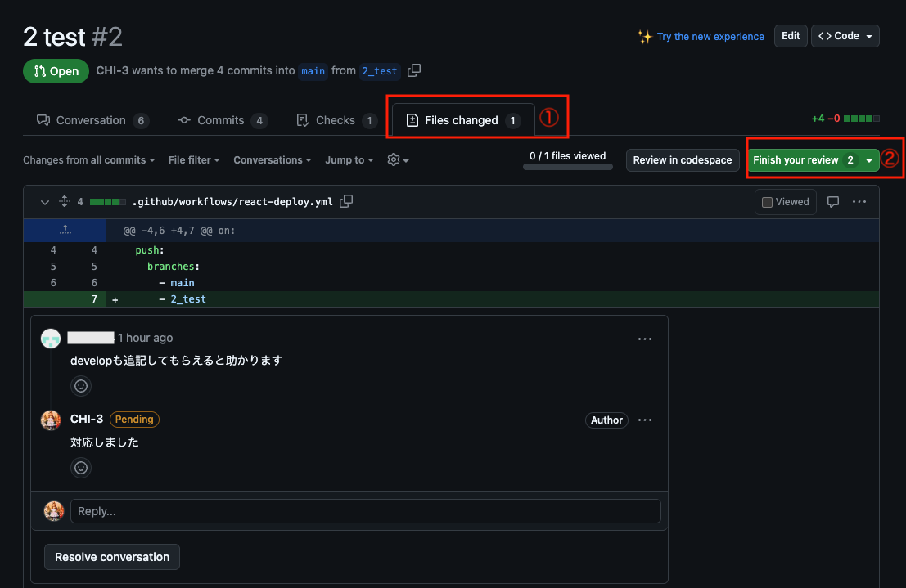The width and height of the screenshot is (906, 588).
Task: Add emoji reaction to 対応しました comment
Action: [81, 467]
